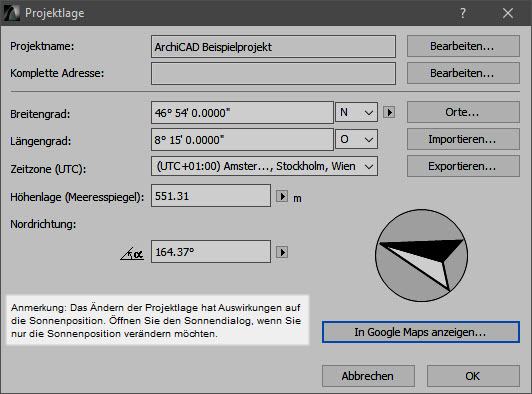Click Abbrechen to cancel

tap(368, 376)
